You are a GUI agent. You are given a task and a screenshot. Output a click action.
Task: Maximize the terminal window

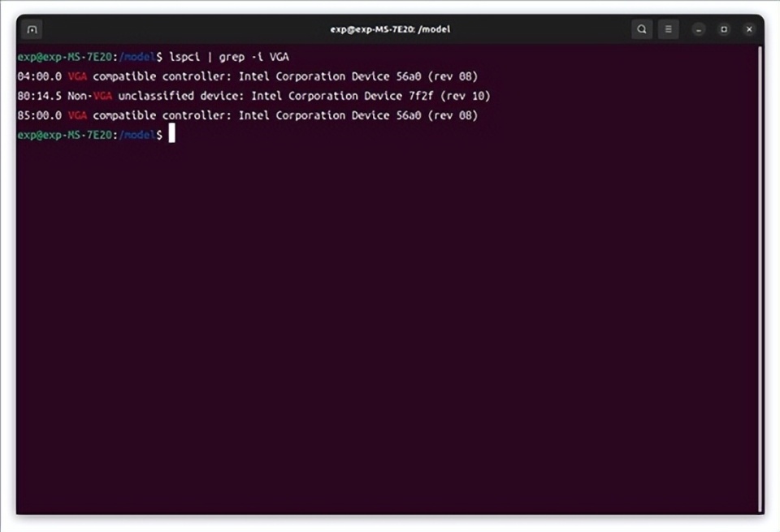click(724, 30)
